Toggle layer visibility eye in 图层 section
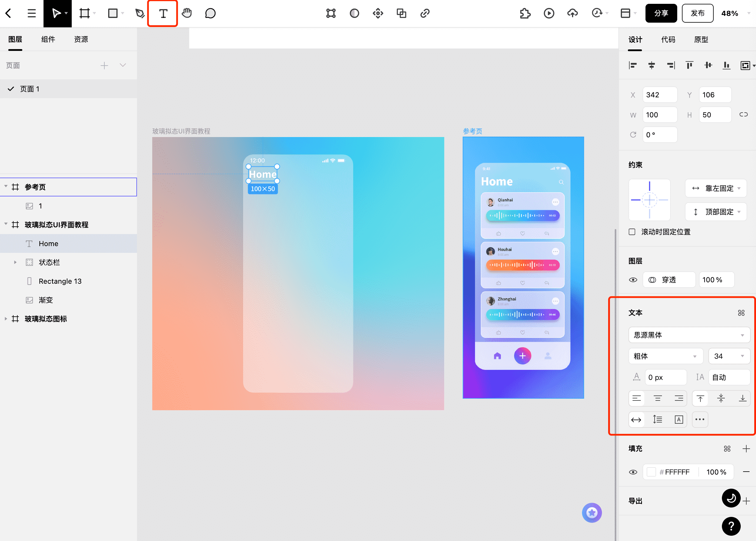 point(633,280)
